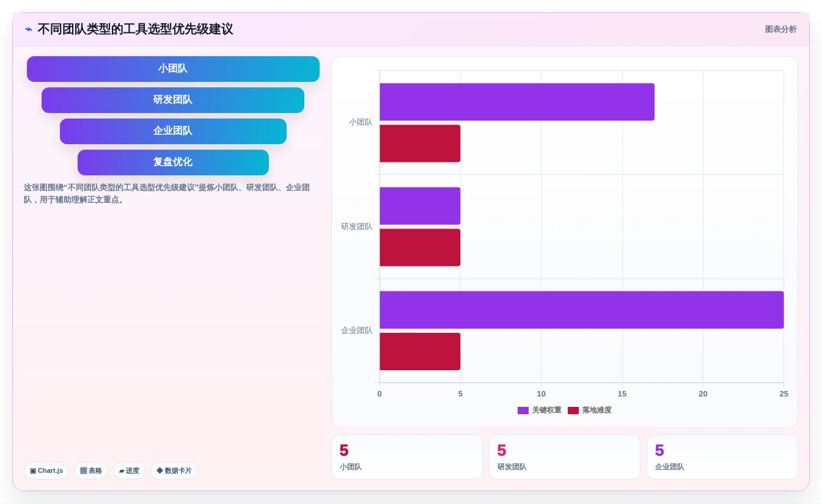The height and width of the screenshot is (504, 822).
Task: Click the x-axis value 20
Action: coord(703,394)
